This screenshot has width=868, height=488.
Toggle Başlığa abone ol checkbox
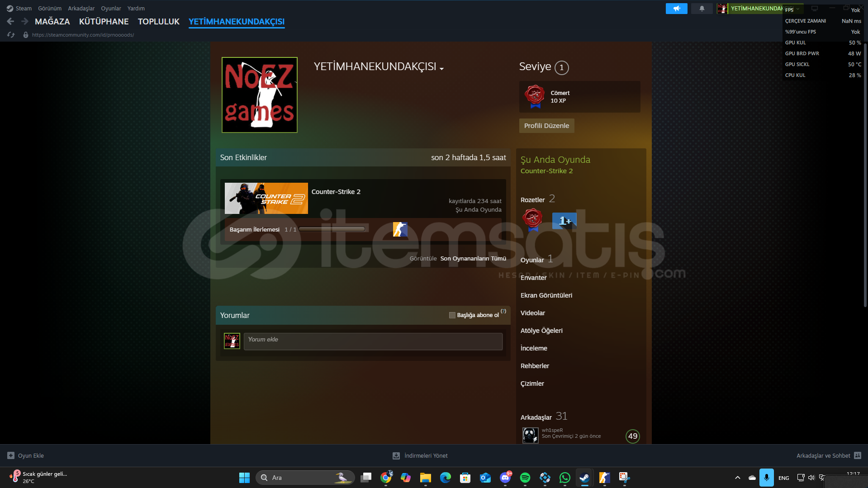click(x=452, y=315)
